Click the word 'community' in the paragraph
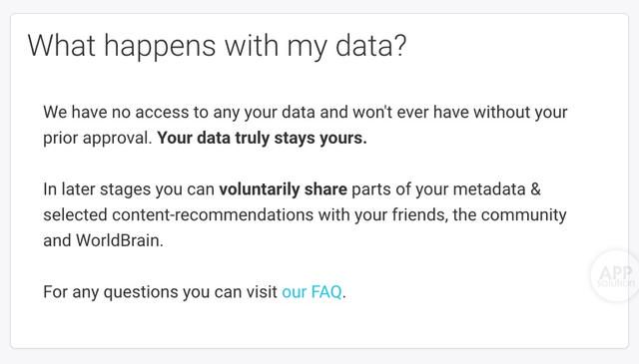 tap(523, 214)
